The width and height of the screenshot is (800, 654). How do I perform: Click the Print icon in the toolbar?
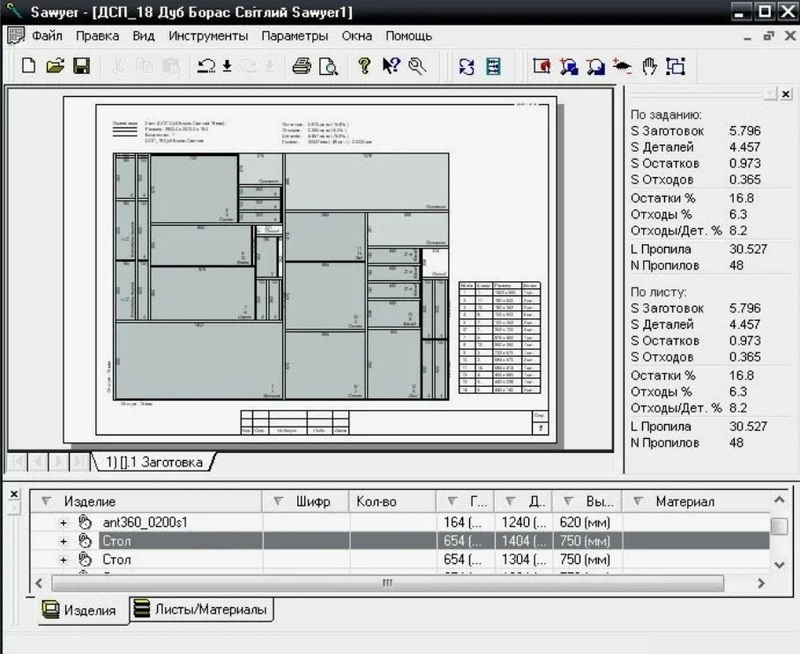click(301, 66)
